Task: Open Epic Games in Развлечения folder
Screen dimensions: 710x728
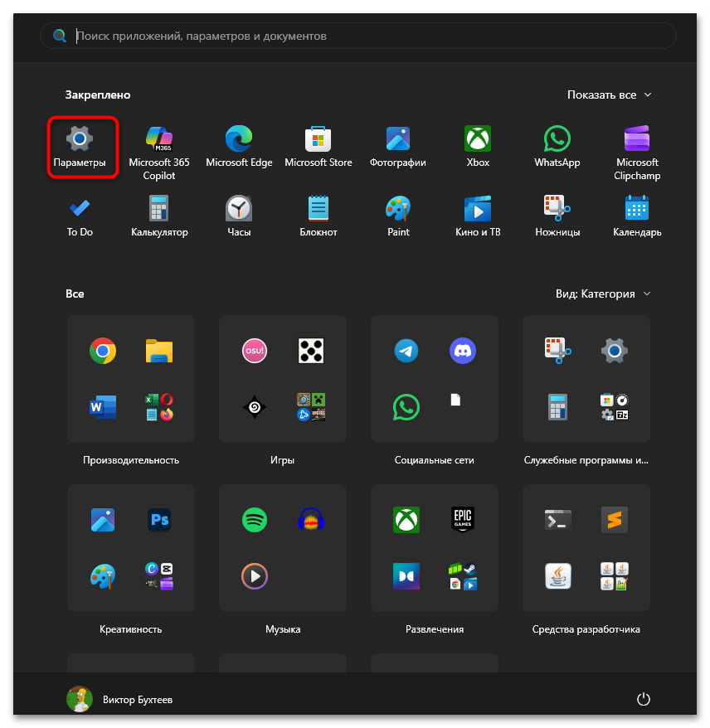Action: (x=463, y=520)
